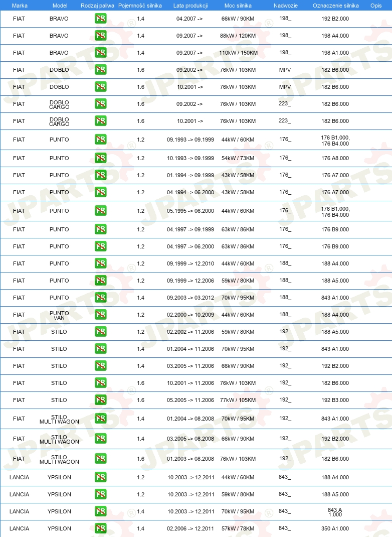Select the power value 57kW / 78KM

tap(238, 528)
